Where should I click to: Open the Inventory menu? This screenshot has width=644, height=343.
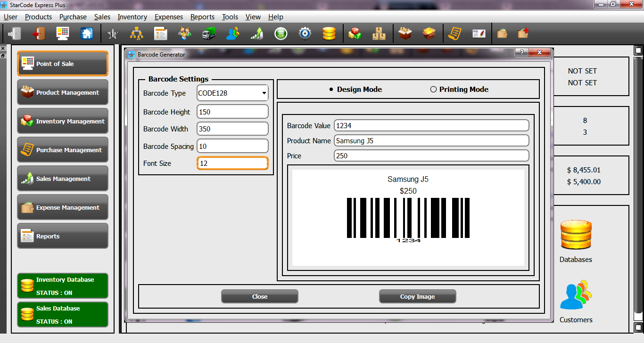point(132,17)
